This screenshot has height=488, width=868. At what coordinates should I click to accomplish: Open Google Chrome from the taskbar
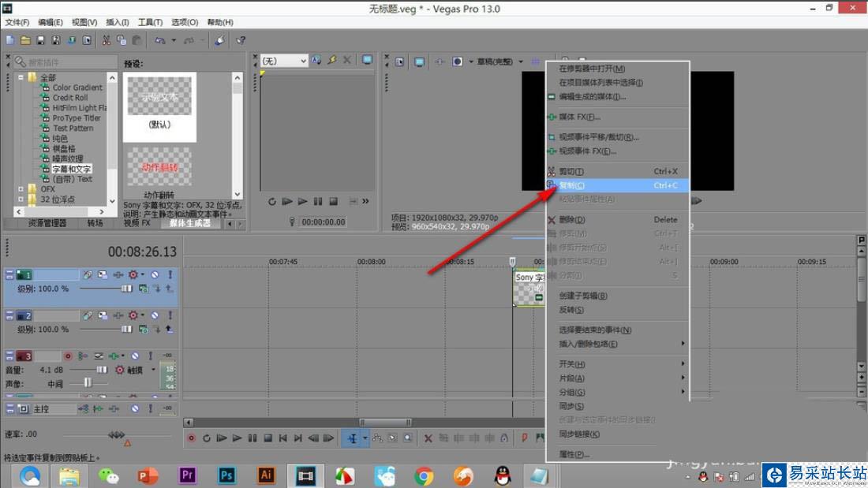tap(424, 475)
